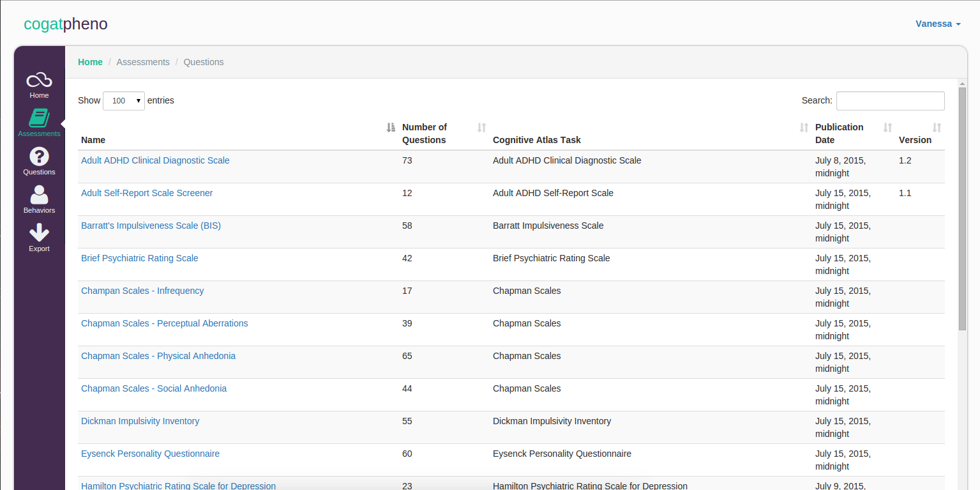Select Eysenck Personality Questionnaire task cell
Image resolution: width=980 pixels, height=490 pixels.
click(x=562, y=454)
